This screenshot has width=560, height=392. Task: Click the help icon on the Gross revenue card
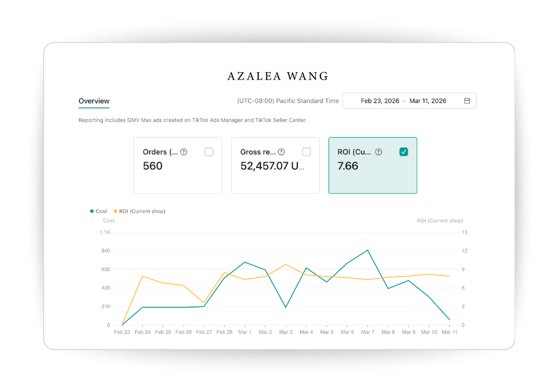tap(282, 151)
